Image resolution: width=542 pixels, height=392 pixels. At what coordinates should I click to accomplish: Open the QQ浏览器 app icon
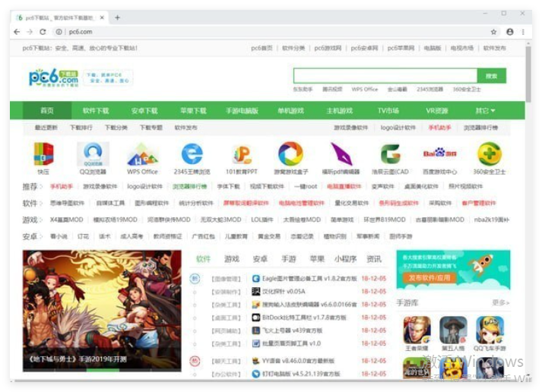tap(93, 154)
